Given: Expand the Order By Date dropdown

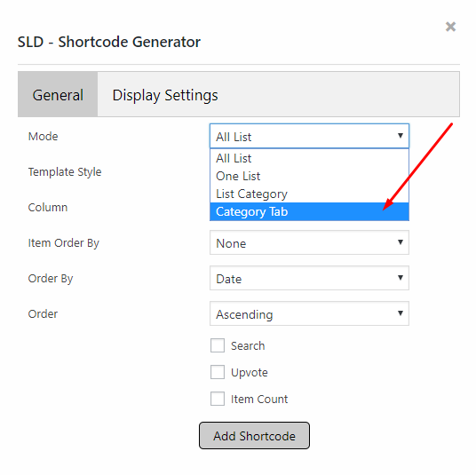Looking at the screenshot, I should 309,278.
